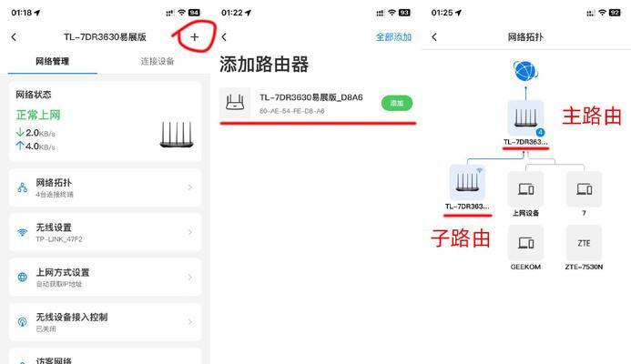631x364 pixels.
Task: Expand 无线设置 chevron arrow
Action: (x=190, y=232)
